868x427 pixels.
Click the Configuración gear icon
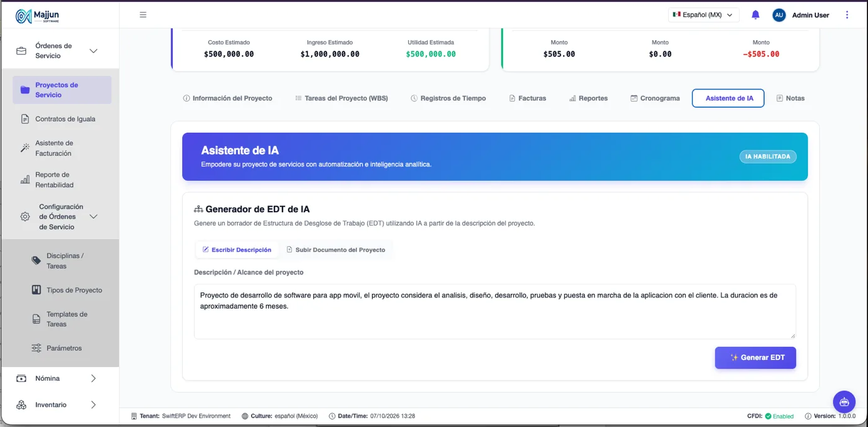coord(25,217)
